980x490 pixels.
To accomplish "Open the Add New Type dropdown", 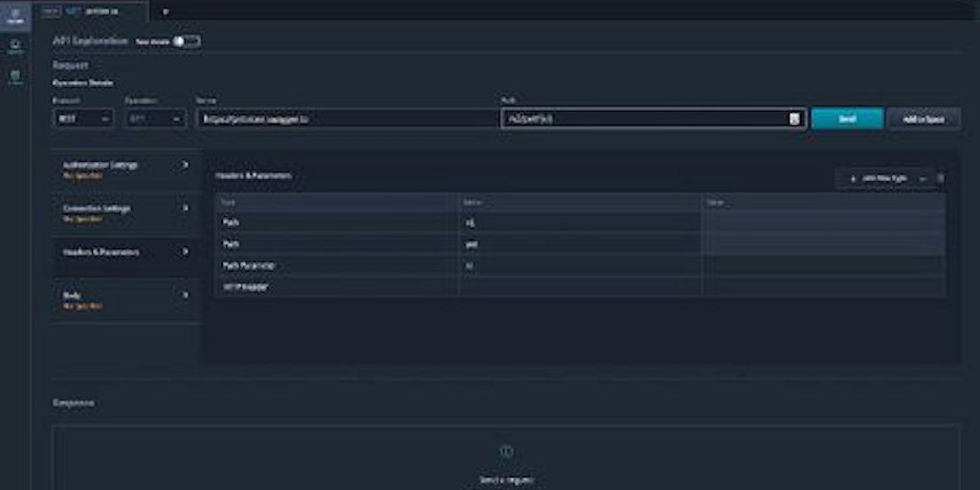I will coord(885,178).
